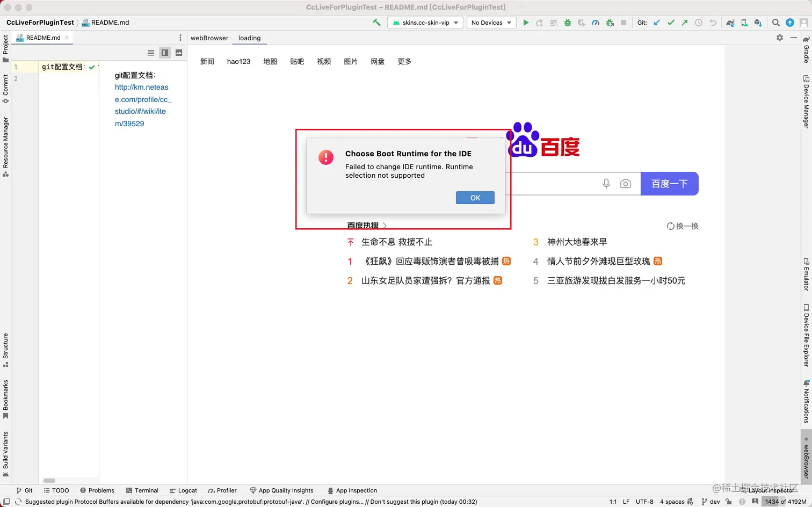
Task: Open the UTF-8 file encoding selector
Action: [x=644, y=502]
